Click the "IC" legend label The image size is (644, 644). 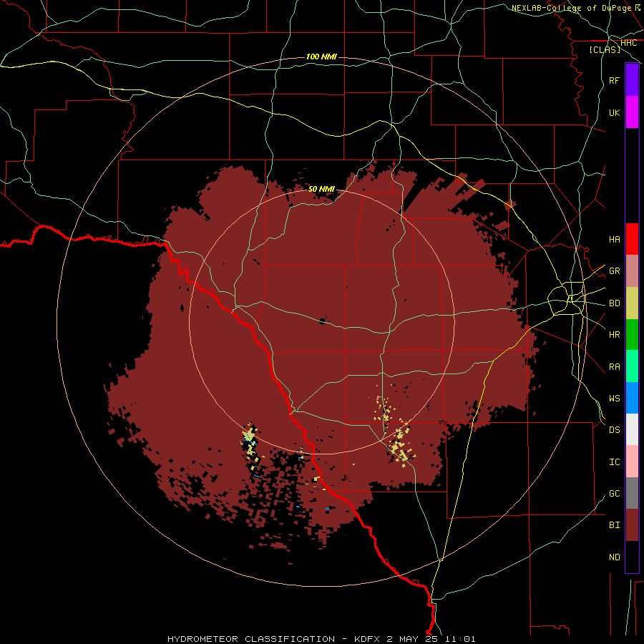coord(614,462)
